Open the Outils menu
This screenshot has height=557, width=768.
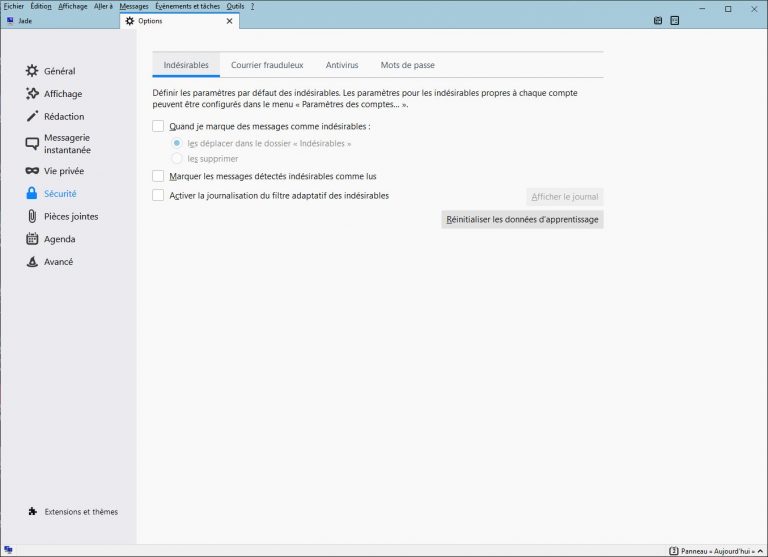pos(235,6)
